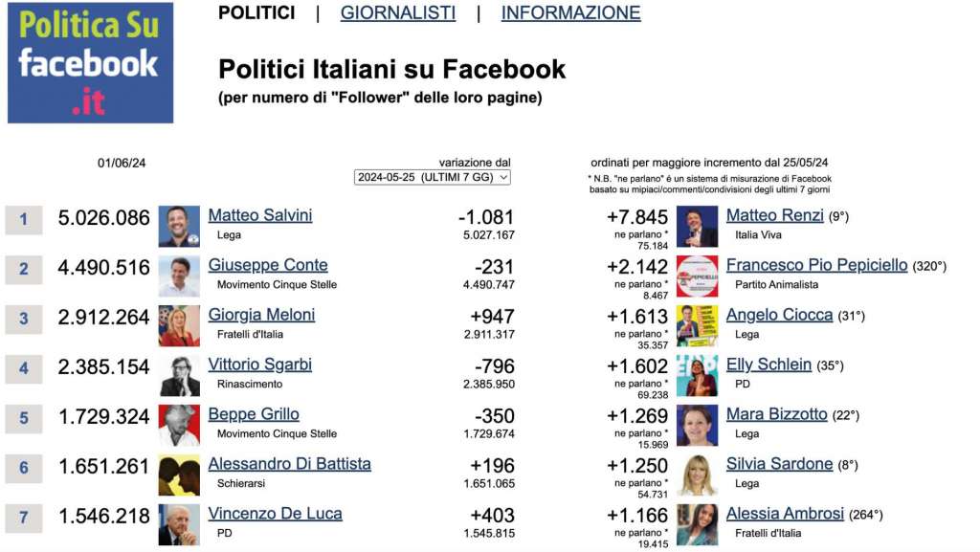Select the POLITICI tab

click(x=256, y=12)
